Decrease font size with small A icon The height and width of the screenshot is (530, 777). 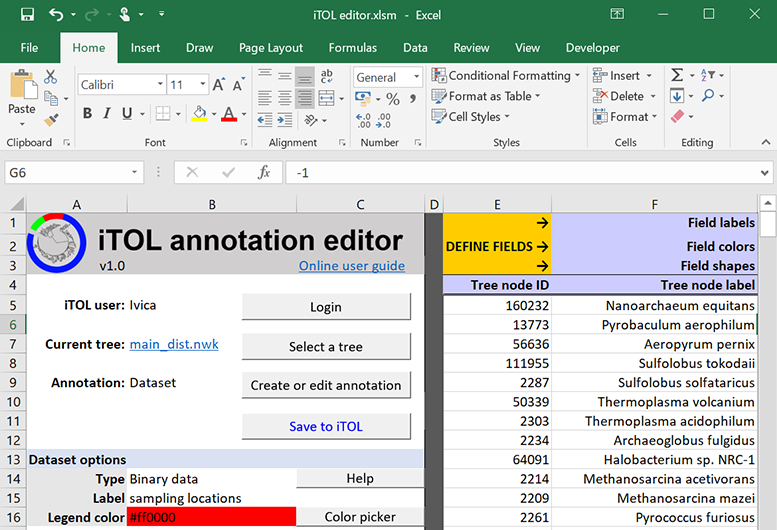[x=239, y=85]
